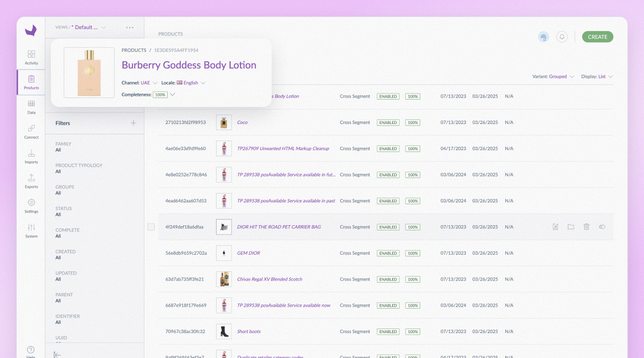Toggle status of DIOR pet carrier bag row
The image size is (644, 358).
click(x=602, y=227)
